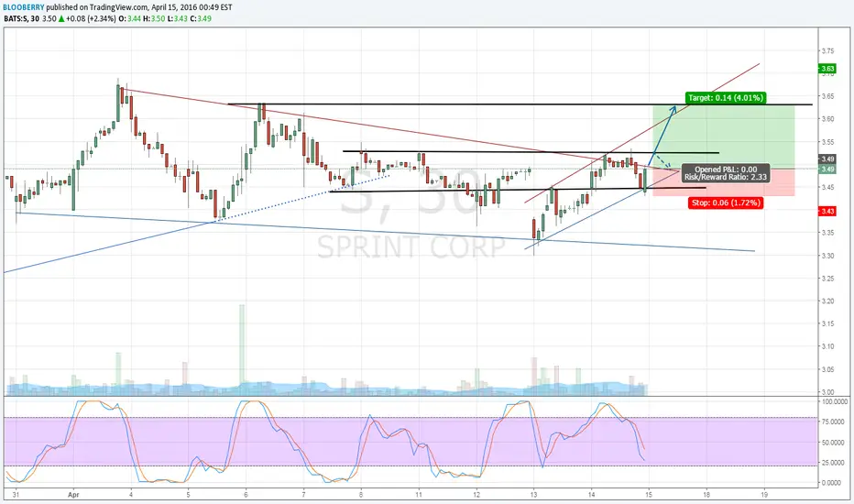Click the H:3.50 high value in header
The height and width of the screenshot is (504, 854).
(x=154, y=18)
